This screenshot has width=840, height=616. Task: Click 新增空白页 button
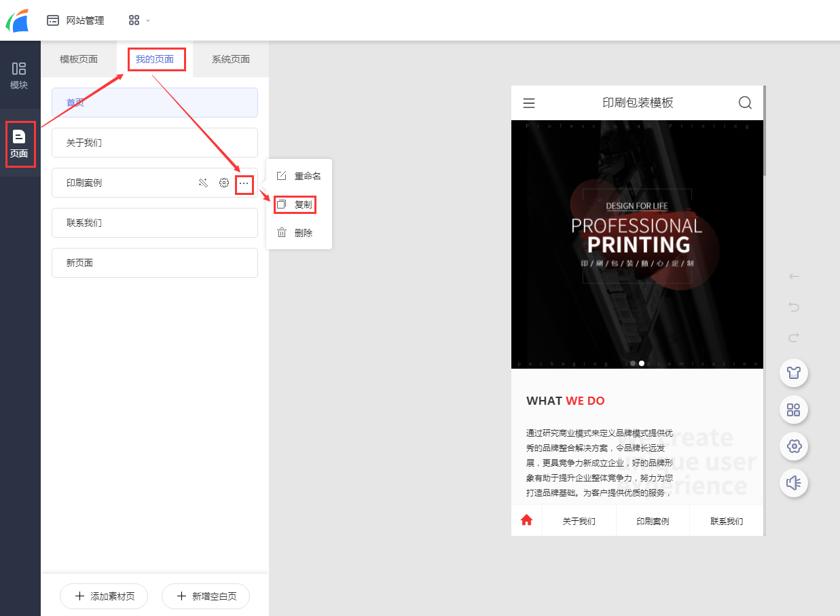coord(206,596)
